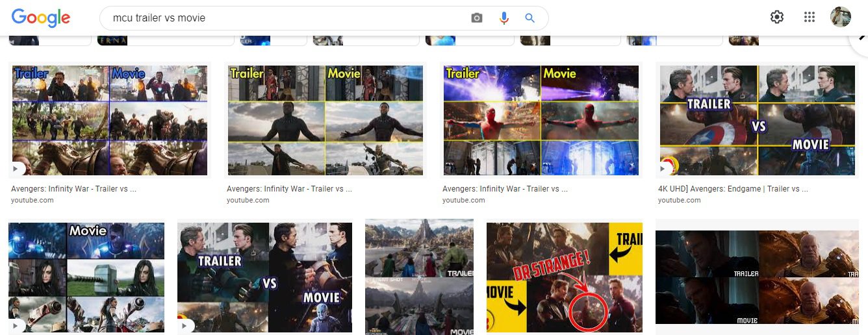This screenshot has height=335, width=868.
Task: Start voice search with microphone icon
Action: pyautogui.click(x=504, y=18)
